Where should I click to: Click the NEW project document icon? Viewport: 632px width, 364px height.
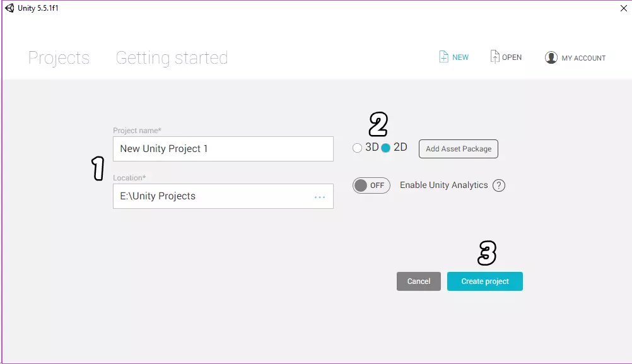(x=444, y=57)
